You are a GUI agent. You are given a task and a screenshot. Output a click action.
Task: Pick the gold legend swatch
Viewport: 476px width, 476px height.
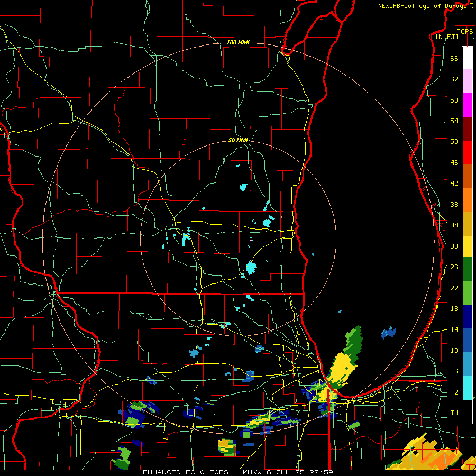[x=467, y=224]
